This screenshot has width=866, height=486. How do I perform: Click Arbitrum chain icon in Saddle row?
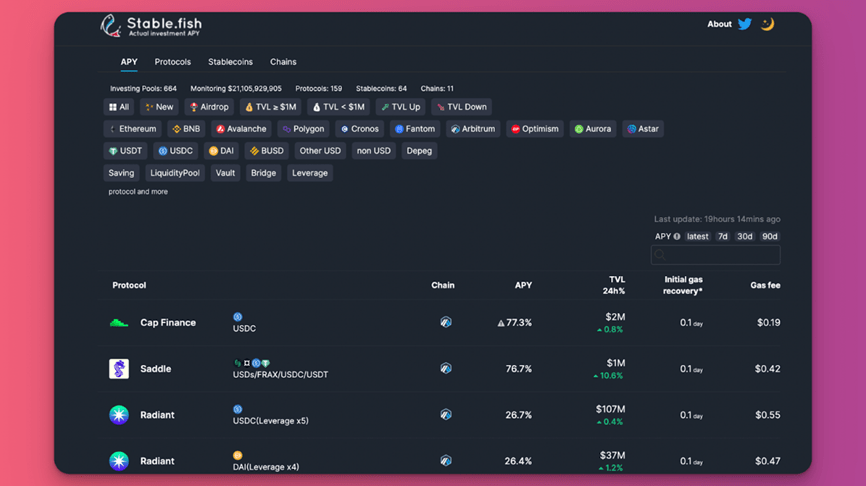pos(446,369)
